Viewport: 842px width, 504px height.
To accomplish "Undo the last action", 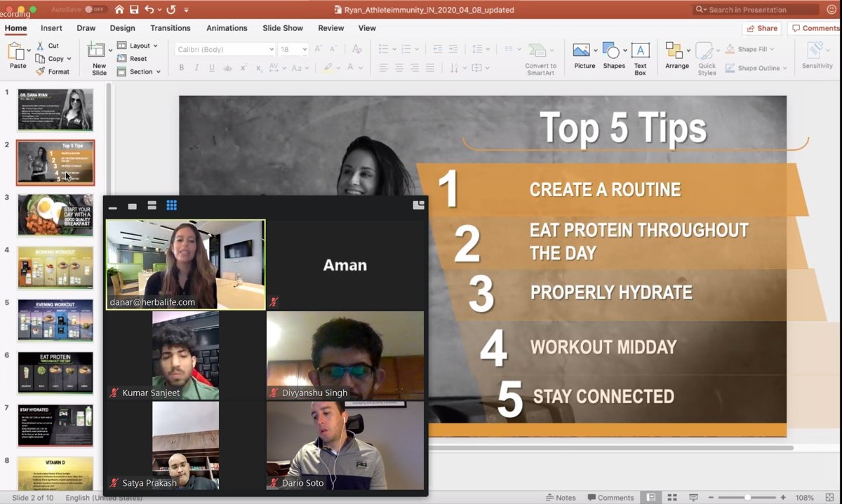I will coord(149,10).
